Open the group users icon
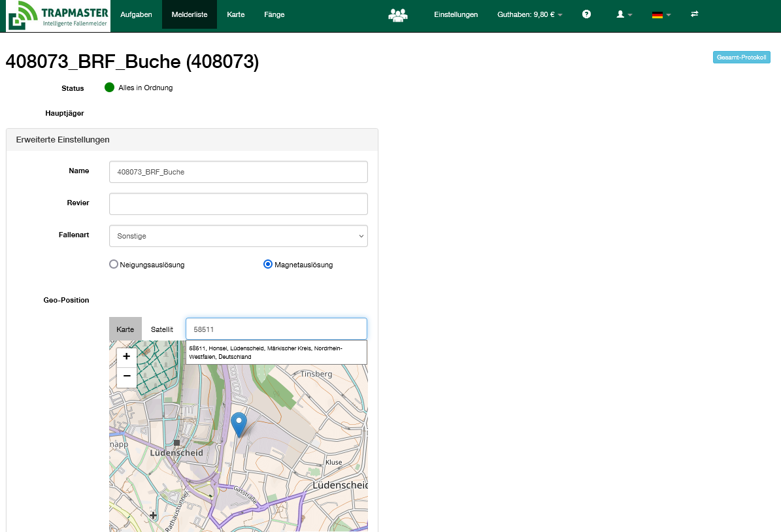Image resolution: width=781 pixels, height=532 pixels. click(x=397, y=14)
